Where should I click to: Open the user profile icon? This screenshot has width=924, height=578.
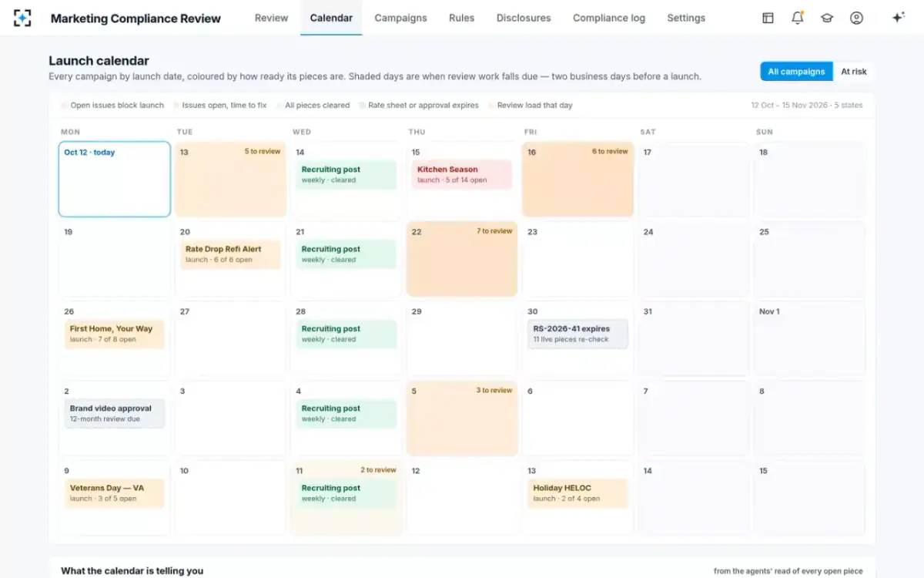click(856, 18)
